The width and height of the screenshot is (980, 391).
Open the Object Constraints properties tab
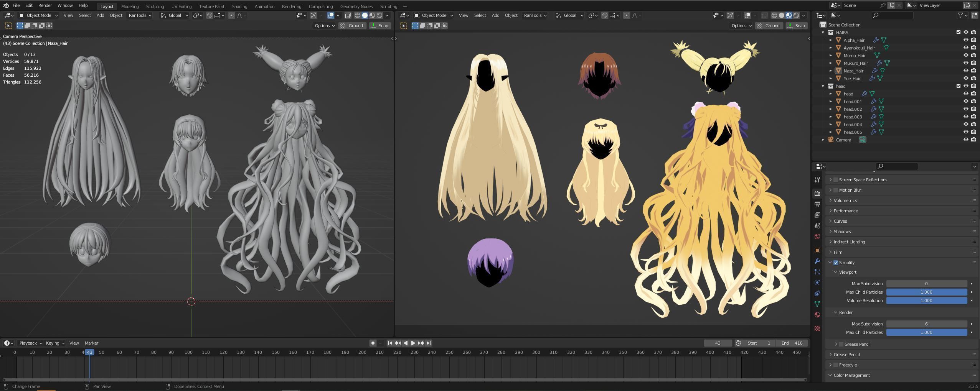[x=817, y=293]
